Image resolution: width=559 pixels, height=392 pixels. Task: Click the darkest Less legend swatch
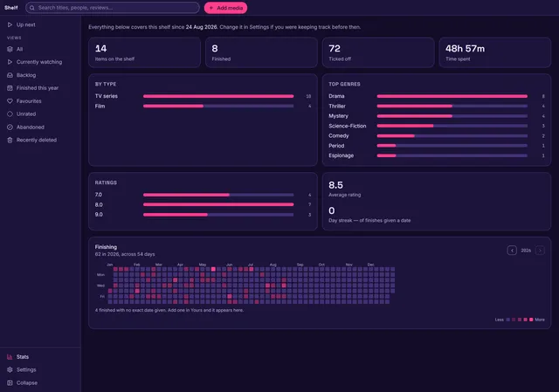coord(508,320)
